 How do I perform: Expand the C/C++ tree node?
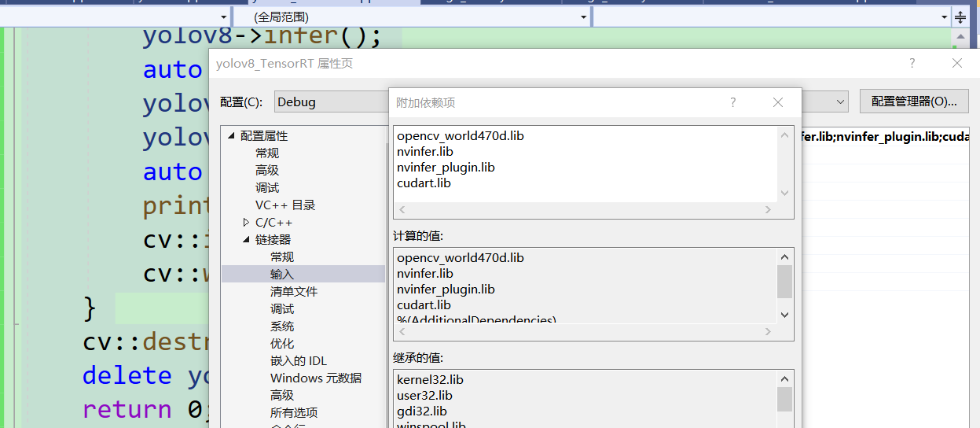(247, 223)
